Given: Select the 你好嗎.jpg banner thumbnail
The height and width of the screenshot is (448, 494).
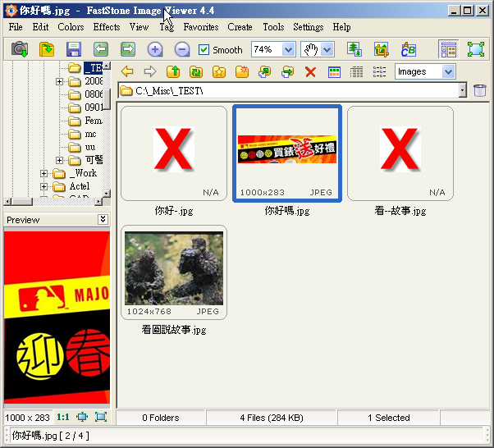Looking at the screenshot, I should [x=287, y=153].
